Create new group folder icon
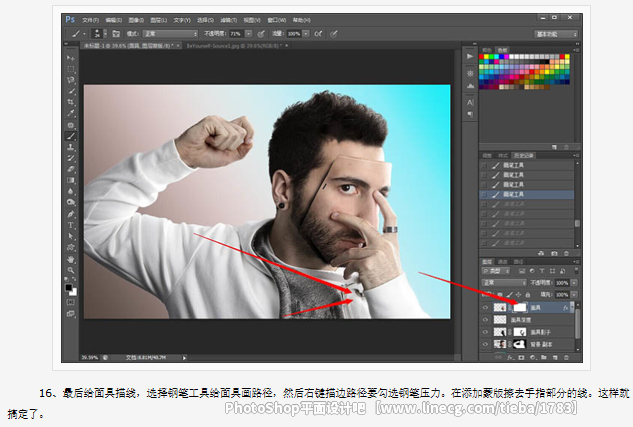Viewport: 633px width, 427px height. [x=544, y=358]
